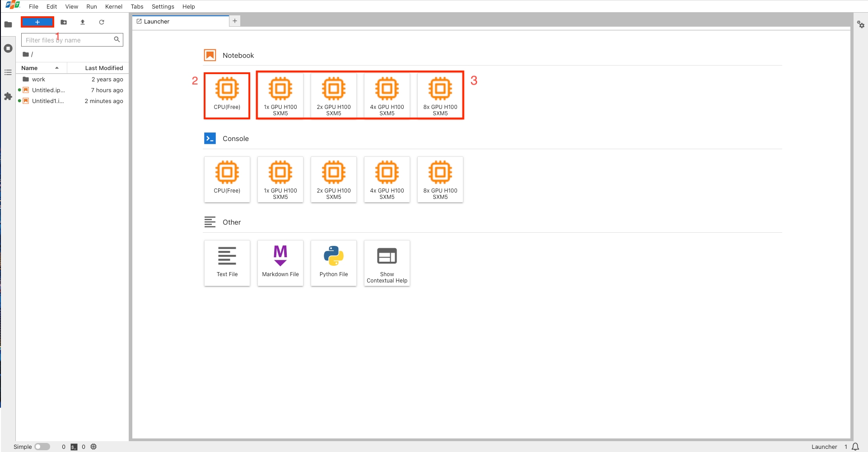This screenshot has height=452, width=868.
Task: Launch an 8x GPU H100 SXM5 notebook
Action: click(440, 95)
